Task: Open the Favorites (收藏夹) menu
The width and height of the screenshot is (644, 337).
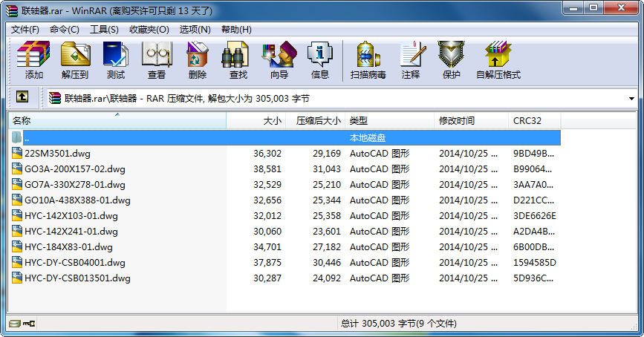Action: point(149,30)
